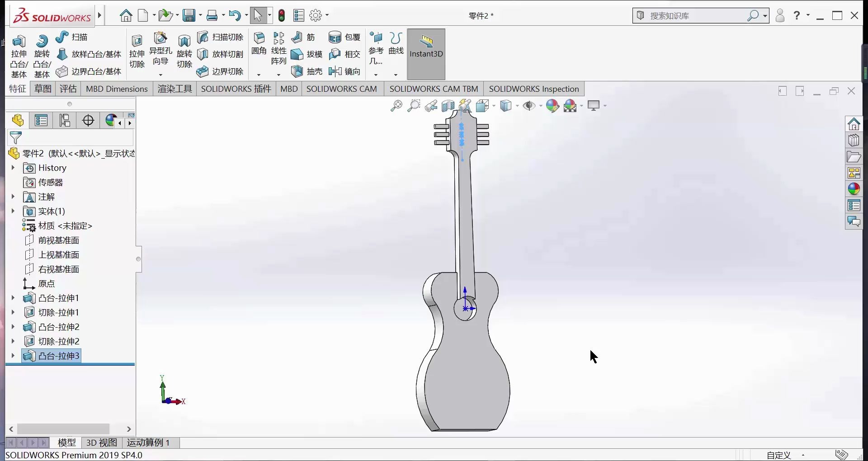Open the Edit Appearance color tool

[553, 106]
